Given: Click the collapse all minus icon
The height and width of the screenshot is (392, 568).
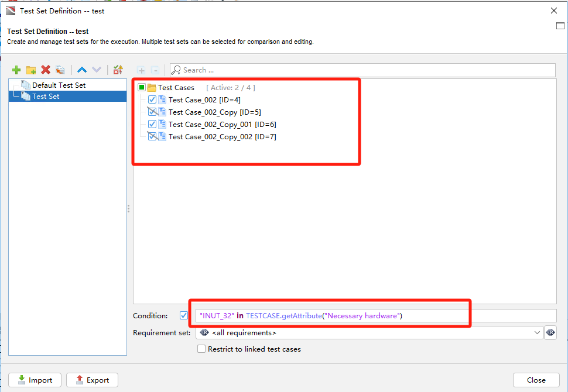Looking at the screenshot, I should coord(155,70).
